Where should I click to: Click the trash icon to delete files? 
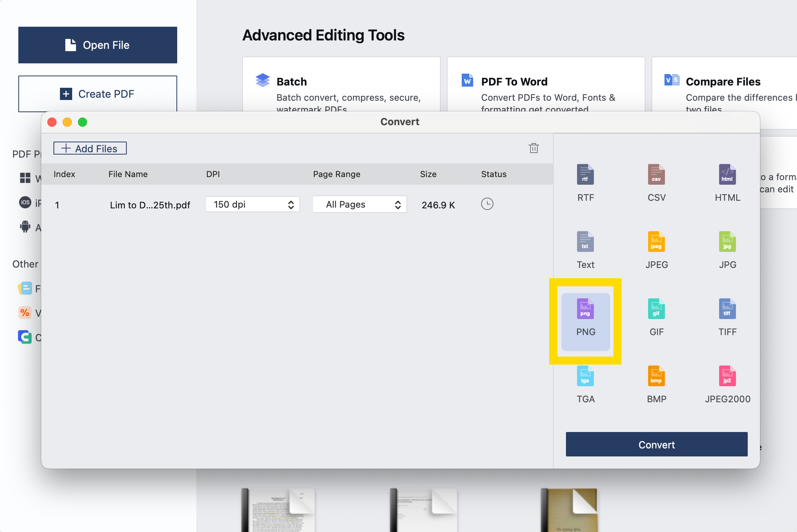(x=533, y=148)
